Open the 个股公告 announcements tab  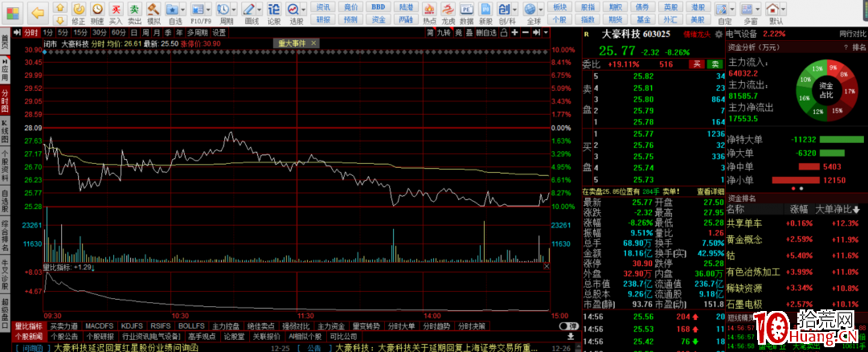[64, 337]
